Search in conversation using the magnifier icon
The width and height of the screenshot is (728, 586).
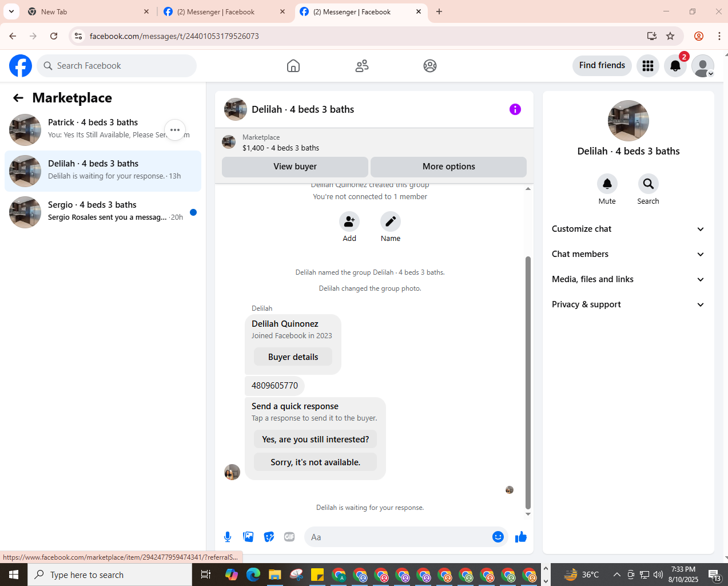point(649,184)
